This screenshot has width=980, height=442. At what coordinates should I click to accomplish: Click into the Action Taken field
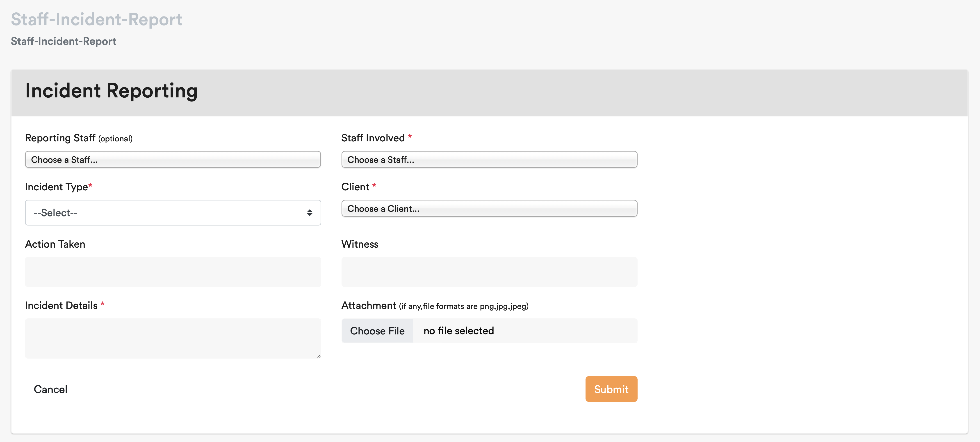click(x=173, y=272)
